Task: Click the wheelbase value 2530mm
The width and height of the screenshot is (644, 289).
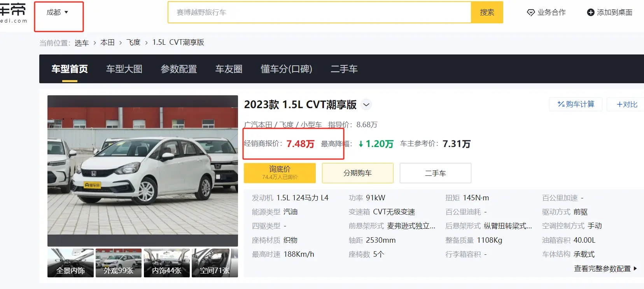Action: click(x=381, y=240)
